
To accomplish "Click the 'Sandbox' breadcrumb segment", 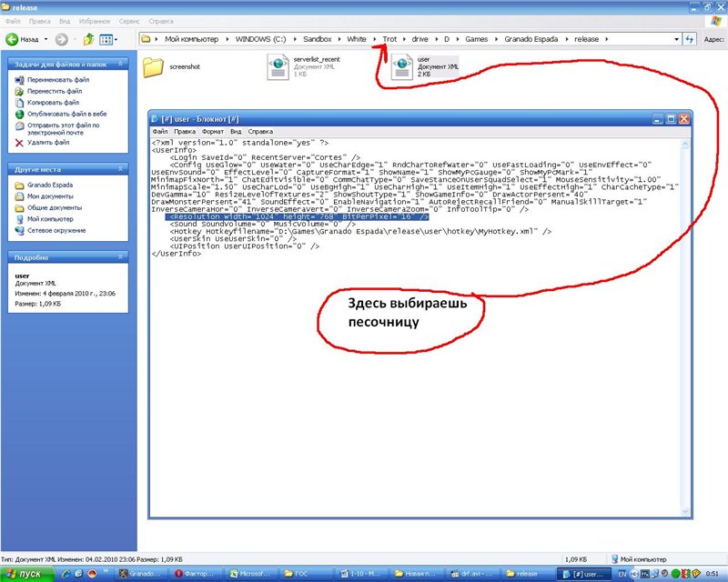I will click(317, 39).
